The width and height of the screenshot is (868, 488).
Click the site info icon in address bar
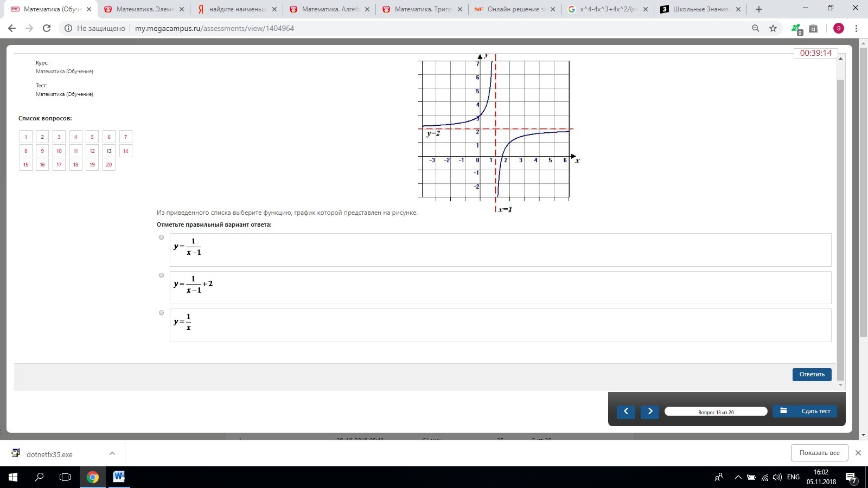tap(68, 28)
